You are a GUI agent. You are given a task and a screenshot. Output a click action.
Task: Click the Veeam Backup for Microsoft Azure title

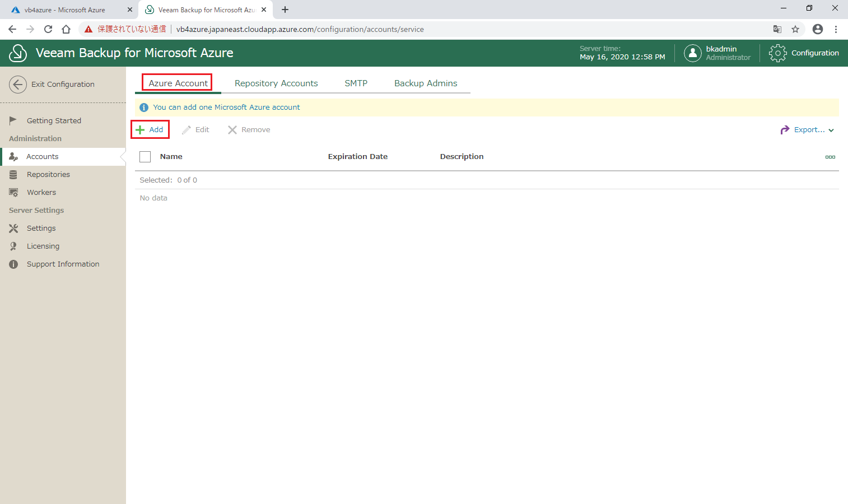tap(134, 53)
